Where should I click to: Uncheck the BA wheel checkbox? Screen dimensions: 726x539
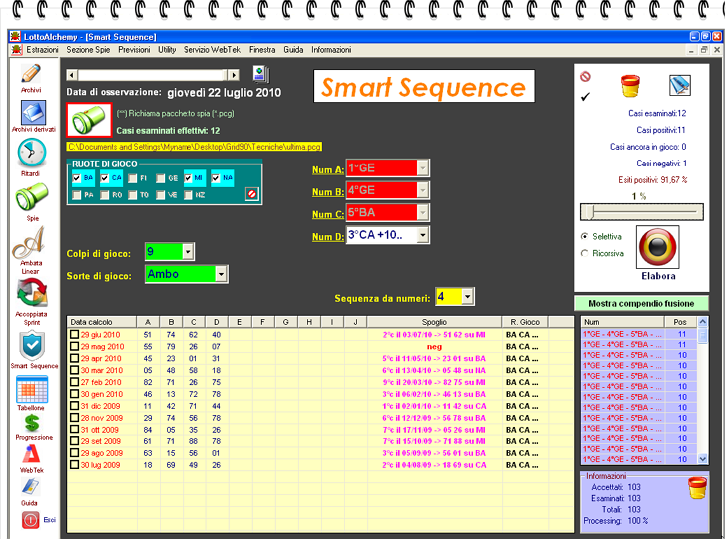coord(76,178)
